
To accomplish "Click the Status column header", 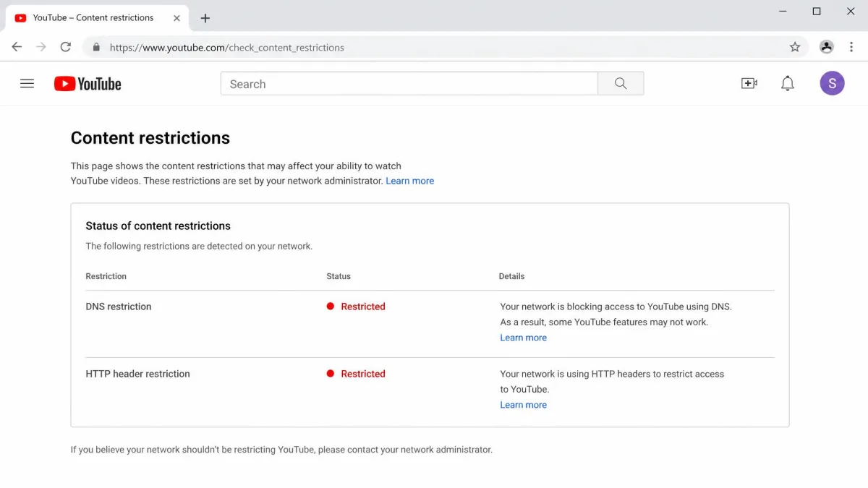I will [339, 276].
